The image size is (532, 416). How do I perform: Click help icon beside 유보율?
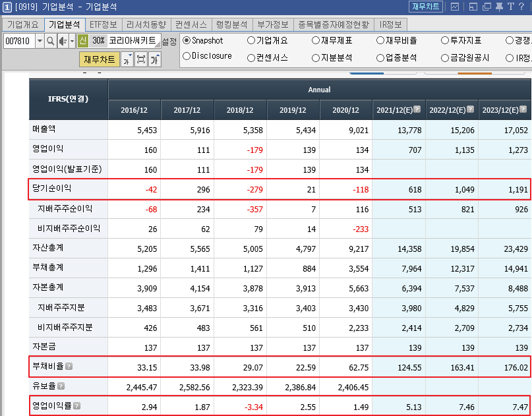[x=61, y=386]
